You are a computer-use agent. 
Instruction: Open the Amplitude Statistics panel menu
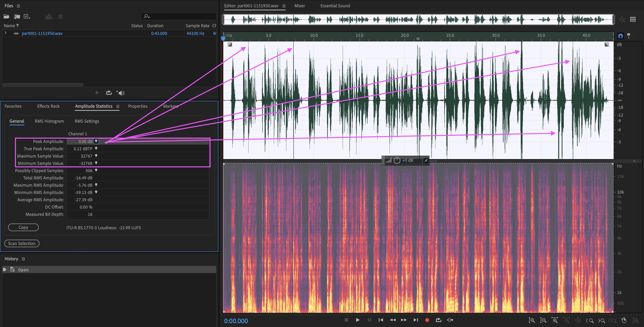(118, 106)
